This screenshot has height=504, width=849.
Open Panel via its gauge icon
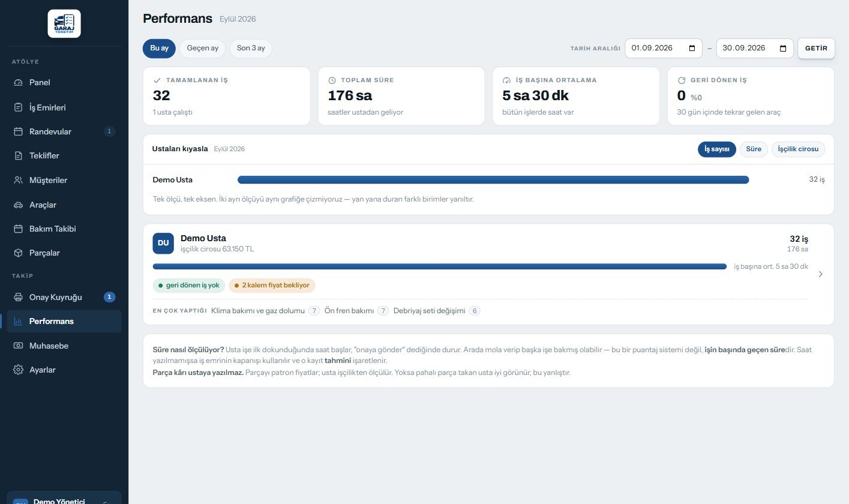[18, 82]
